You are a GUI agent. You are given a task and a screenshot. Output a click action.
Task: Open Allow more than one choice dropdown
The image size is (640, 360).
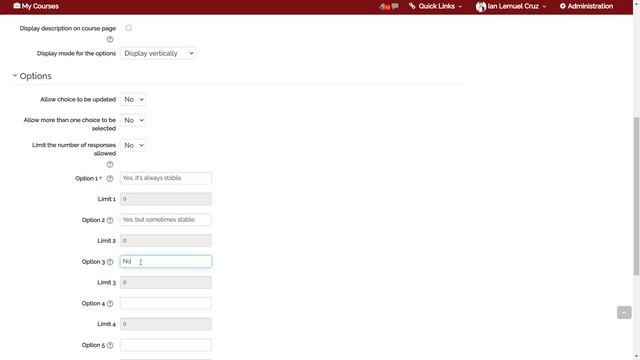point(133,120)
